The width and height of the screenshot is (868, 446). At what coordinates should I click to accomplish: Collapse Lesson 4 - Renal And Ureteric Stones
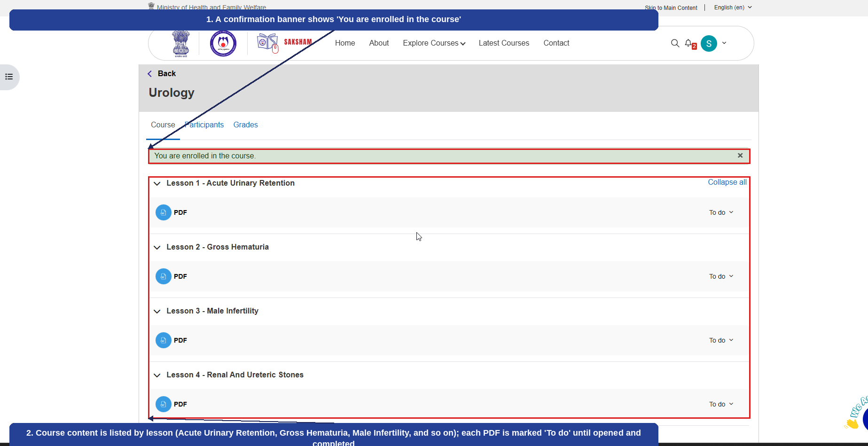coord(157,376)
